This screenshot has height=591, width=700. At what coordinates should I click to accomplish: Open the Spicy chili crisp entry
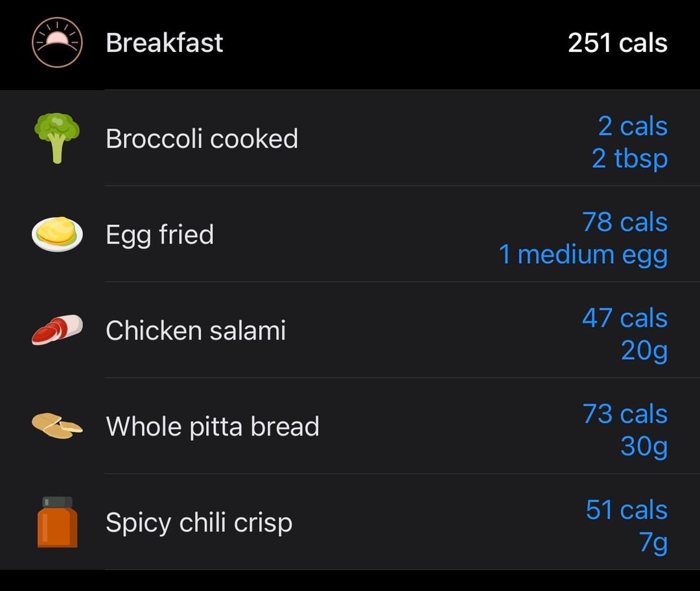(198, 522)
